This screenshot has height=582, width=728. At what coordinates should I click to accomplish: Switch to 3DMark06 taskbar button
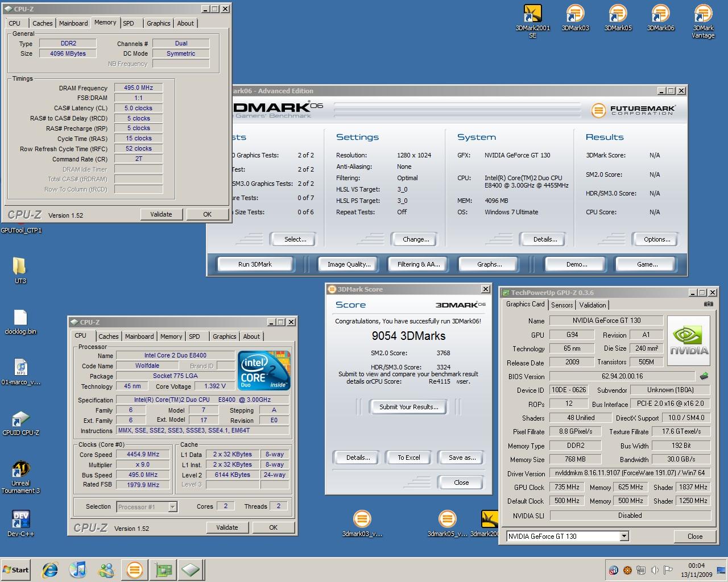(x=135, y=569)
